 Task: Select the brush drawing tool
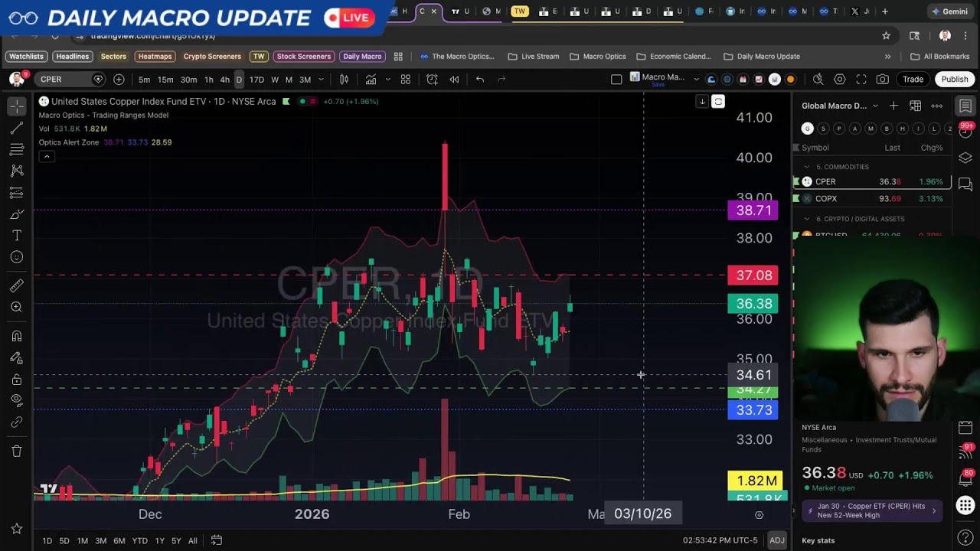click(x=17, y=214)
